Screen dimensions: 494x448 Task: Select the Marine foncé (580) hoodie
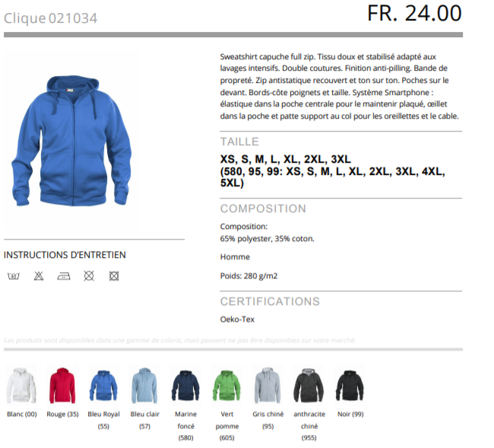click(x=185, y=386)
